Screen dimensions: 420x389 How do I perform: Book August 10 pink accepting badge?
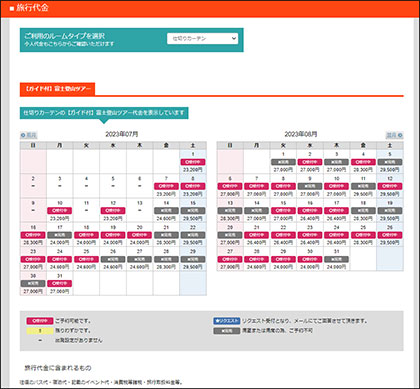coord(336,186)
